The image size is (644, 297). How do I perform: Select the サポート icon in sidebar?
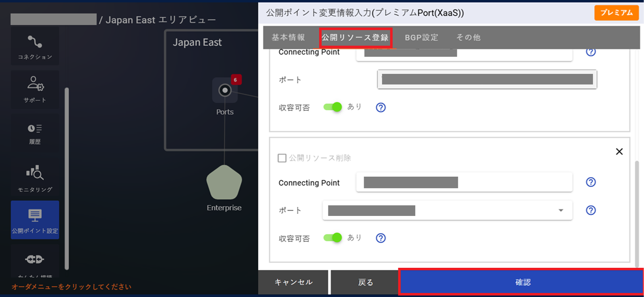click(35, 90)
